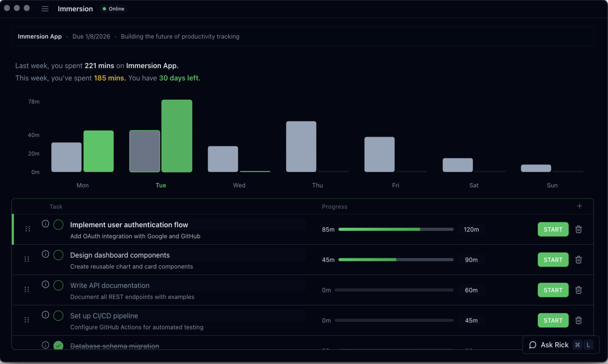Mark Implement user authentication flow as complete

point(58,224)
